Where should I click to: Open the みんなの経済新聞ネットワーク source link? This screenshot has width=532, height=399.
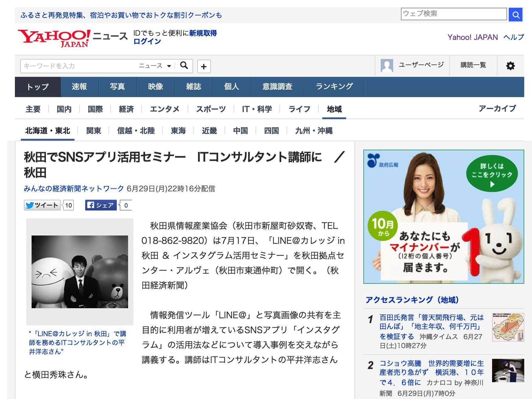74,188
